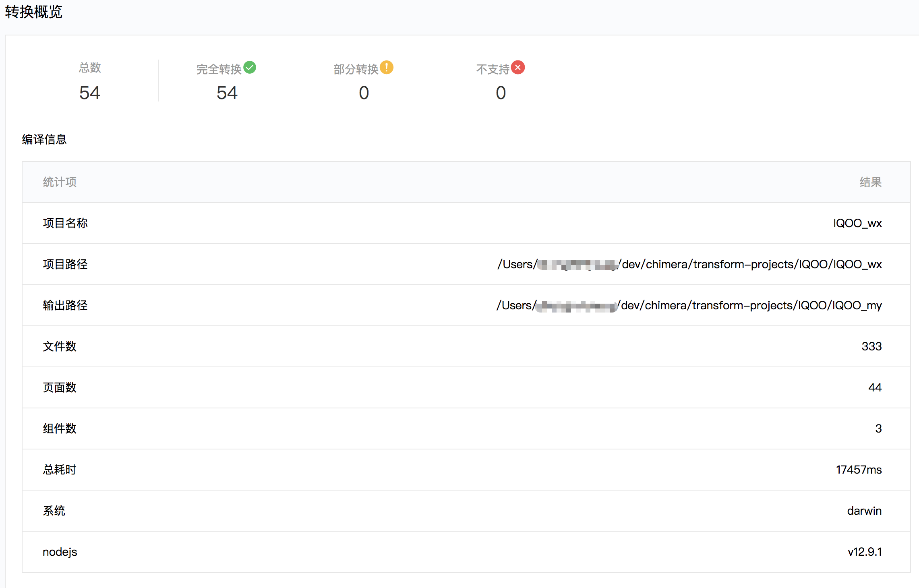Click the red X unsupported icon

pos(518,67)
